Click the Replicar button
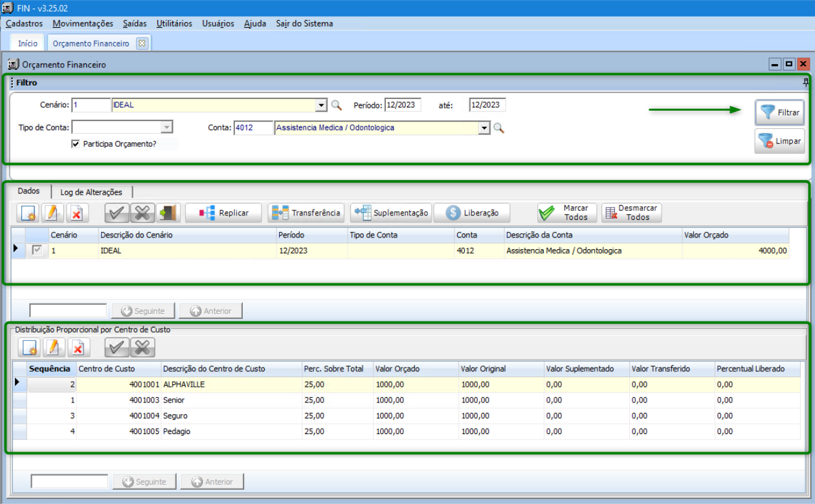815x504 pixels. pyautogui.click(x=224, y=213)
